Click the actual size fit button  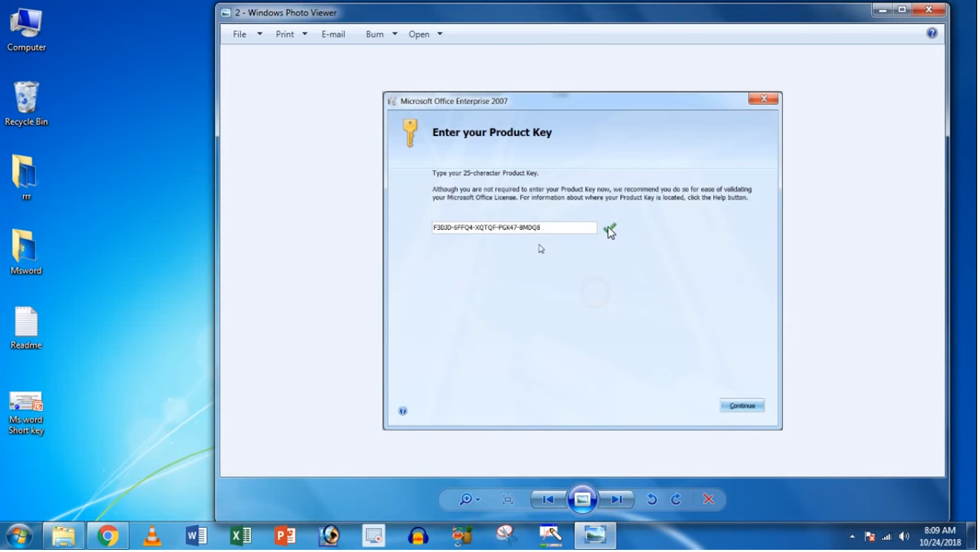(x=508, y=500)
